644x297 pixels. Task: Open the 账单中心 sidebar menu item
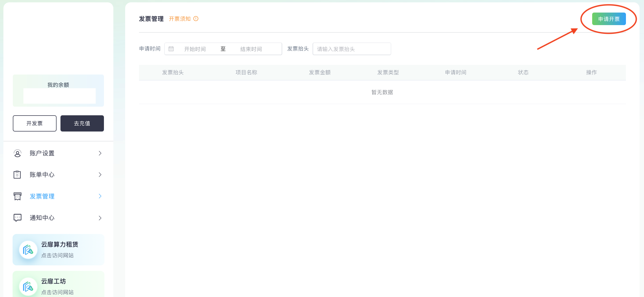[x=42, y=175]
